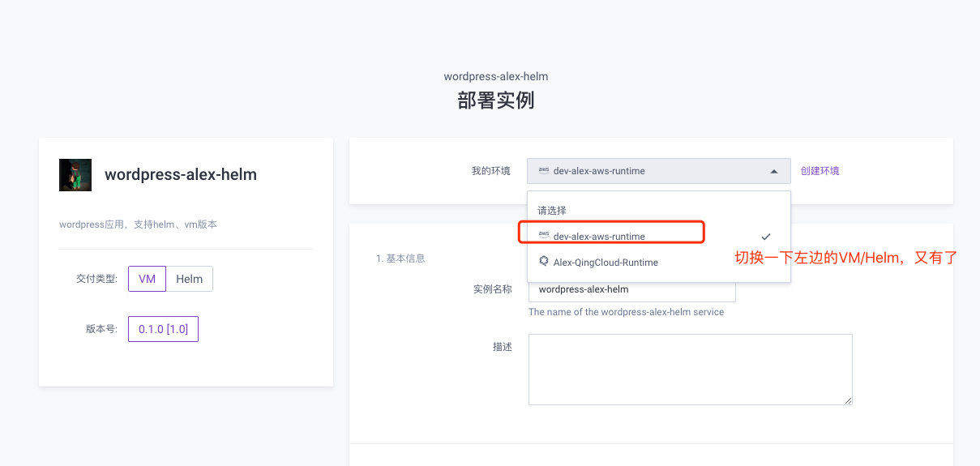Click the QingCloud icon beside Alex-QingCloud-Runtime

pyautogui.click(x=544, y=262)
